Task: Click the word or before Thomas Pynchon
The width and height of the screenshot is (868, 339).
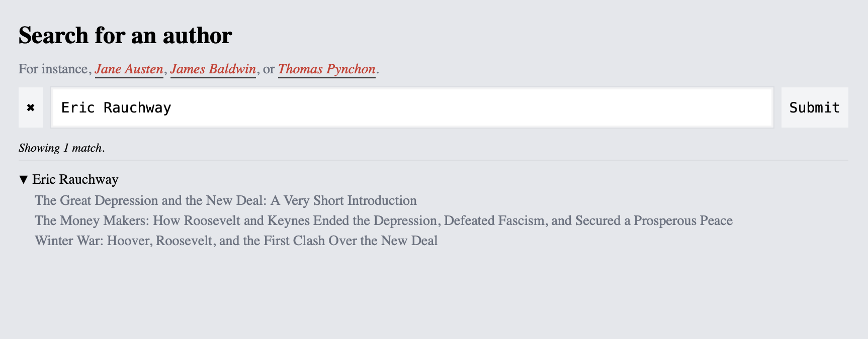Action: [269, 69]
